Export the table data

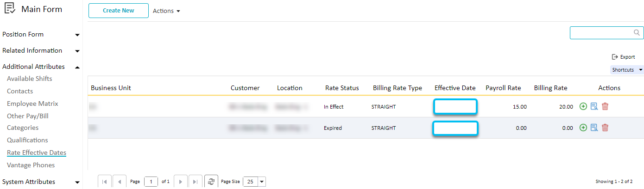tap(624, 57)
